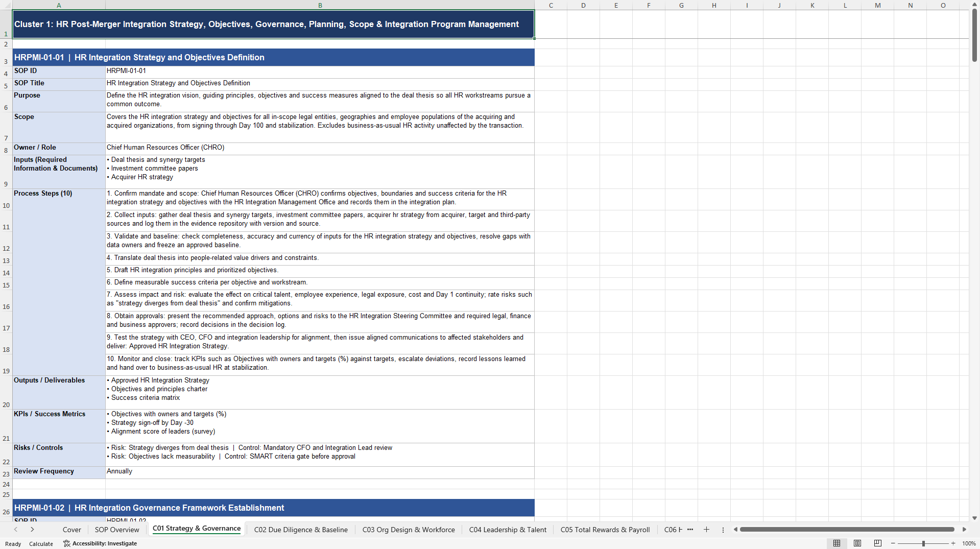Select step 5 'Draft HR integration principles' cell
Image resolution: width=980 pixels, height=549 pixels.
pyautogui.click(x=320, y=271)
